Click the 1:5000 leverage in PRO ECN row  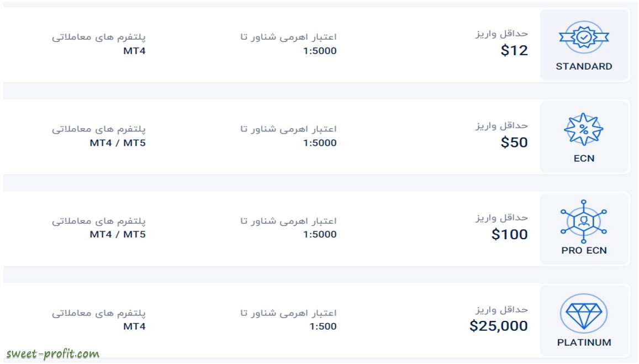(320, 234)
